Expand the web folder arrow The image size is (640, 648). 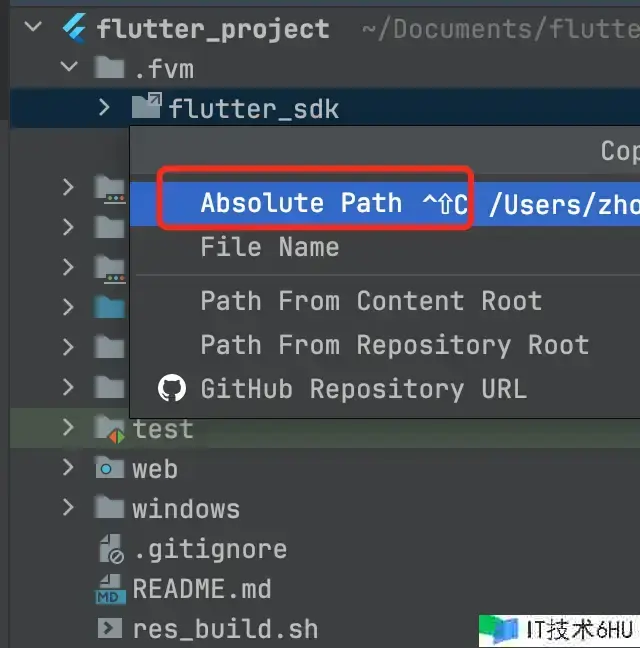68,467
